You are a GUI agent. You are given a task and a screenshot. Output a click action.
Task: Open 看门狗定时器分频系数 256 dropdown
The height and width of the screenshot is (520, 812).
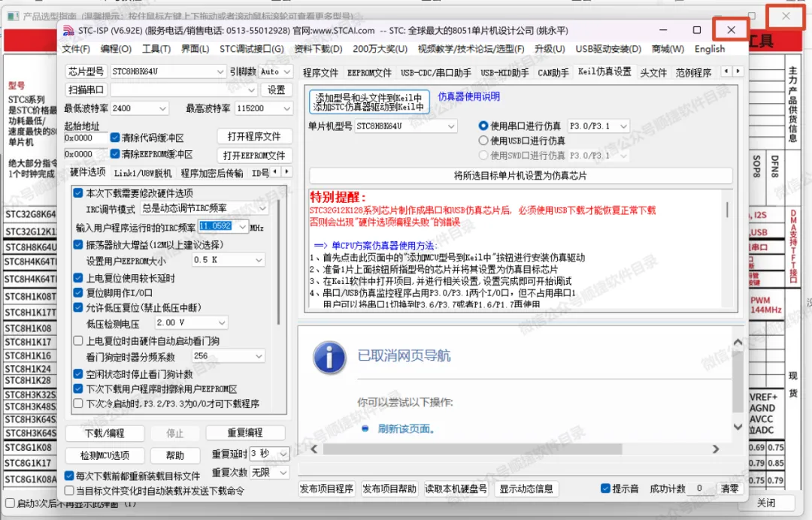(x=228, y=356)
